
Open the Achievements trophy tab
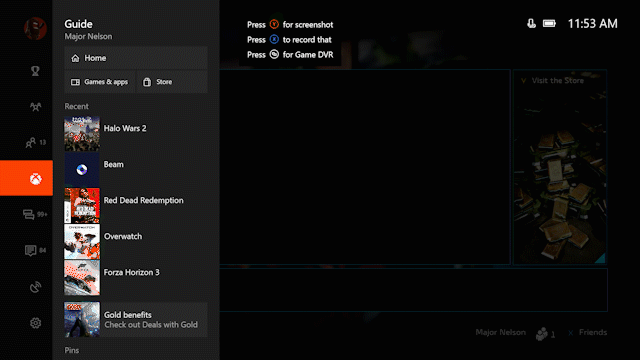coord(36,71)
